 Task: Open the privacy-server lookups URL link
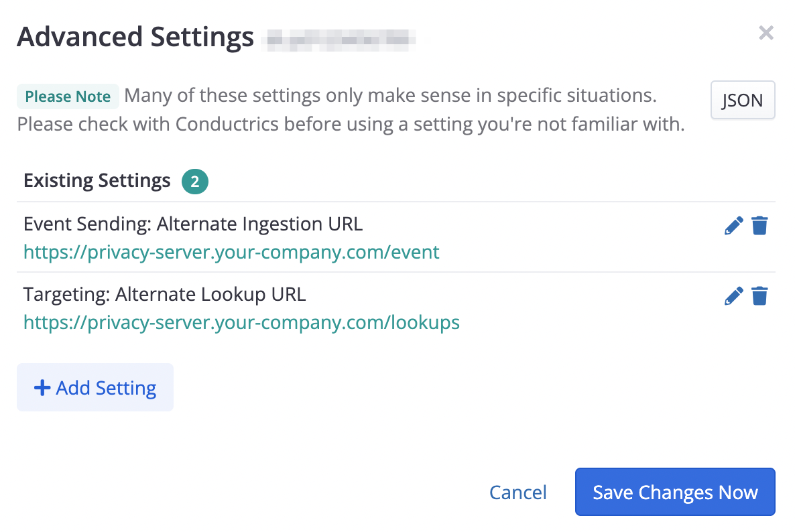click(x=241, y=322)
